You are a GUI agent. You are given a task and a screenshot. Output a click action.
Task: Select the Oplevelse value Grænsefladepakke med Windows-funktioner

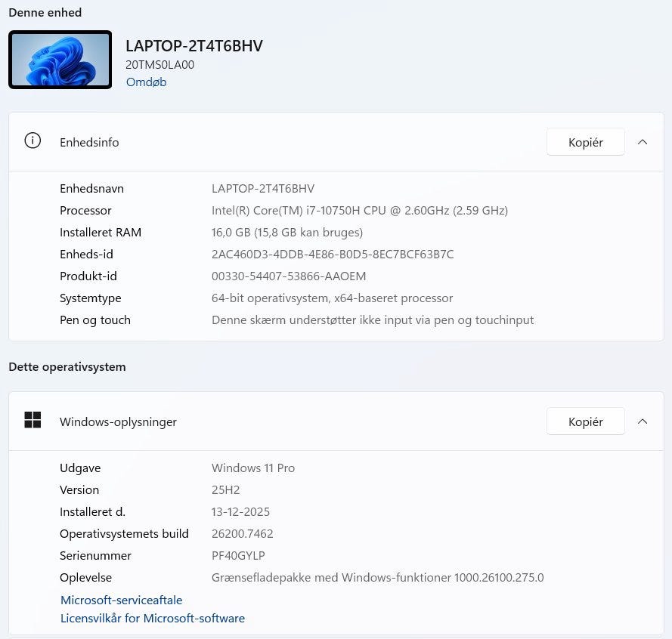pyautogui.click(x=377, y=577)
